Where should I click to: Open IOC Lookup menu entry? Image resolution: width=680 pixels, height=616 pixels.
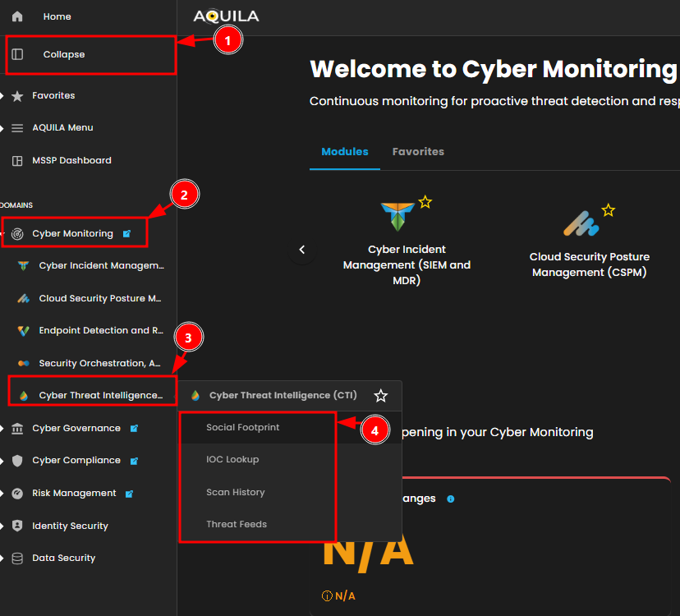(x=232, y=459)
